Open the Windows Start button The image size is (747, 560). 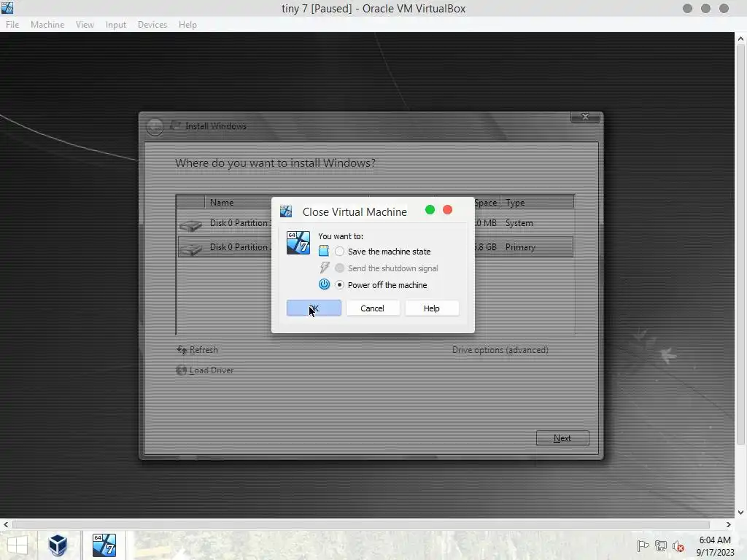tap(18, 545)
